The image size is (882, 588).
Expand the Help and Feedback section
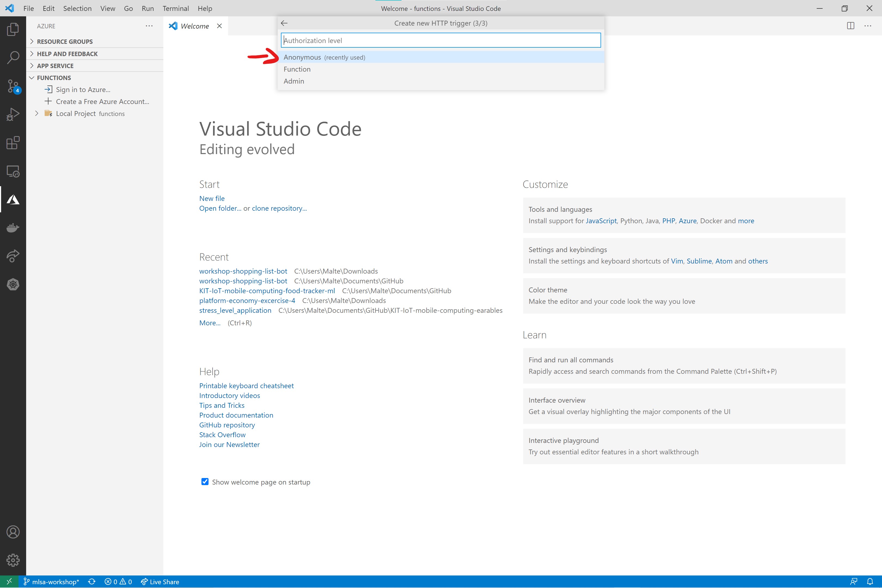point(95,54)
